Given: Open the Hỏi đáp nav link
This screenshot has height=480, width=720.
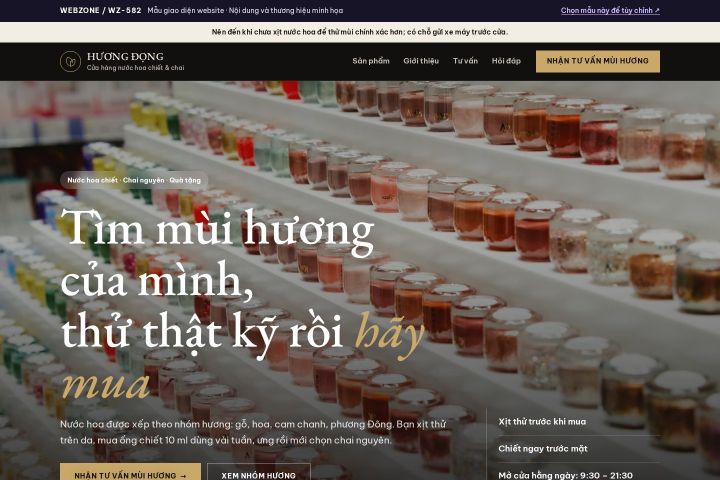Looking at the screenshot, I should [x=506, y=61].
